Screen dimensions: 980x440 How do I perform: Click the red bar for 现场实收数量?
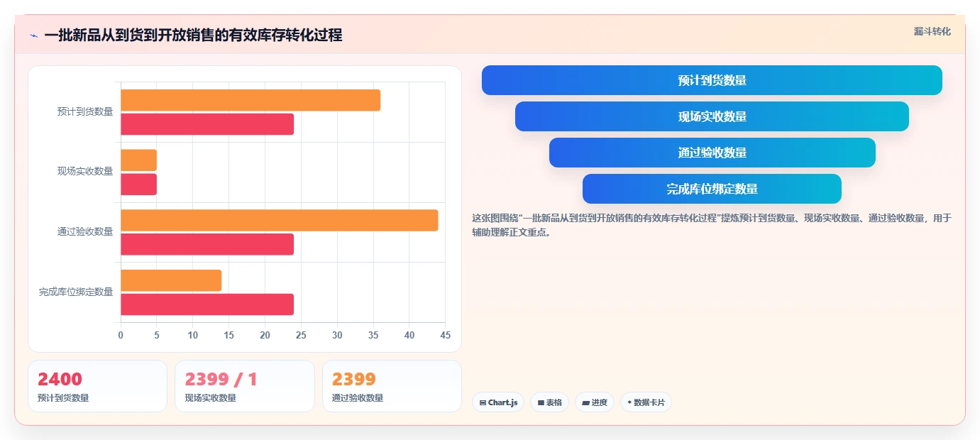click(x=138, y=185)
